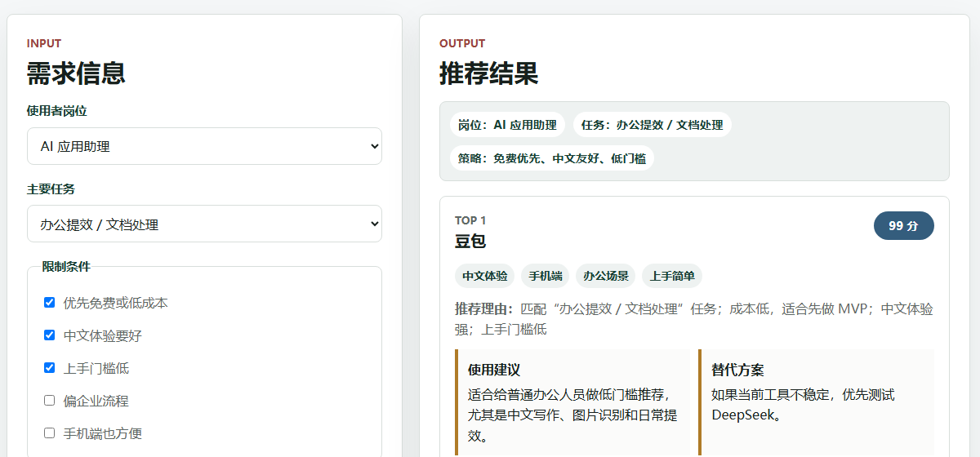Screen dimensions: 980x457
Task: Click the 推荐理由 description text
Action: click(x=694, y=319)
